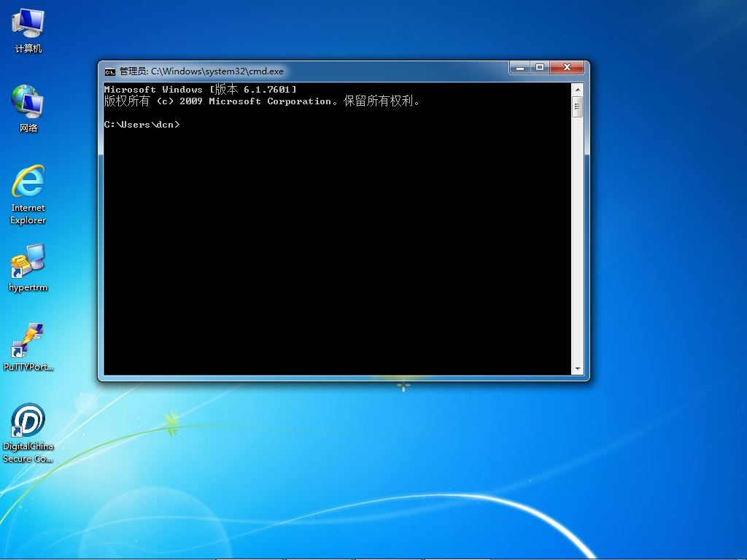Viewport: 747px width, 560px height.
Task: Select the 网络 desktop icon
Action: point(28,109)
